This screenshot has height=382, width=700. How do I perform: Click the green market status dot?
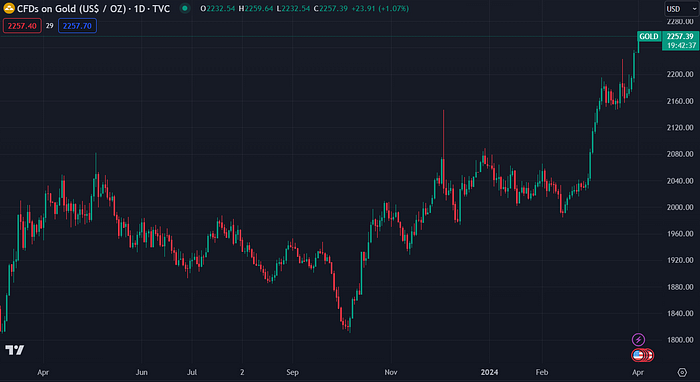click(x=184, y=8)
